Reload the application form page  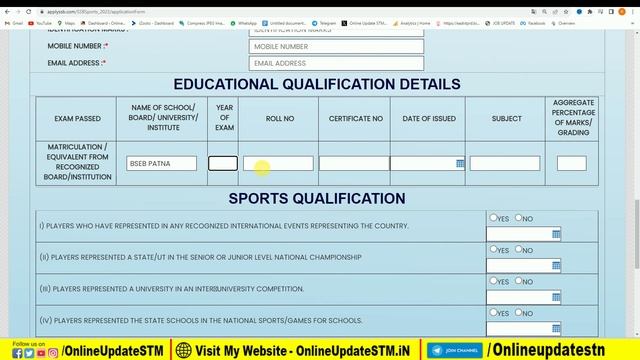click(x=29, y=12)
